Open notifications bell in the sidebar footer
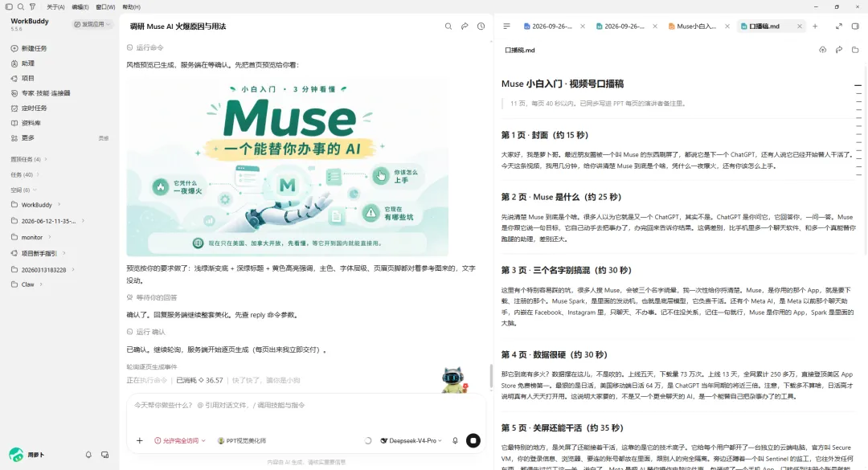868x470 pixels. coord(88,455)
